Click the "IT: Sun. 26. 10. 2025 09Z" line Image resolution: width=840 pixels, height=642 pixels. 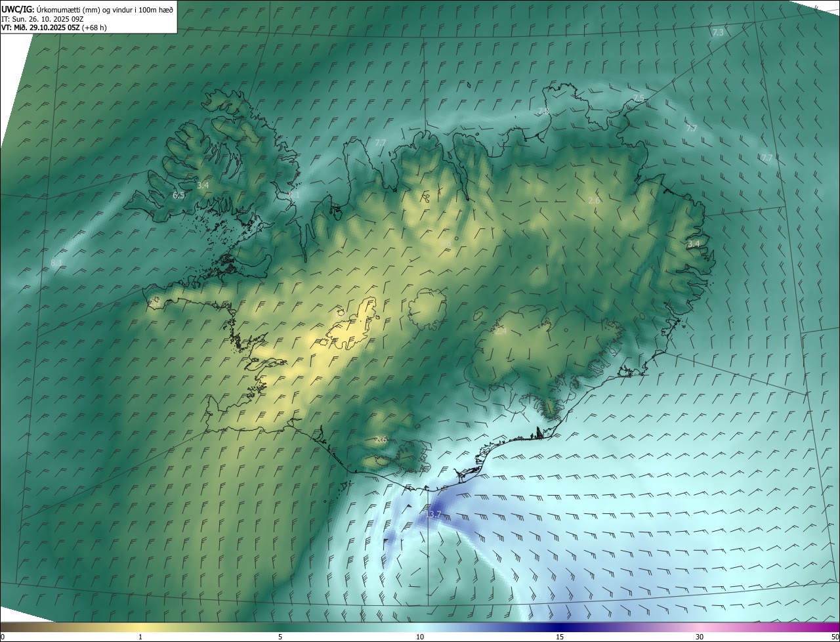tap(43, 19)
